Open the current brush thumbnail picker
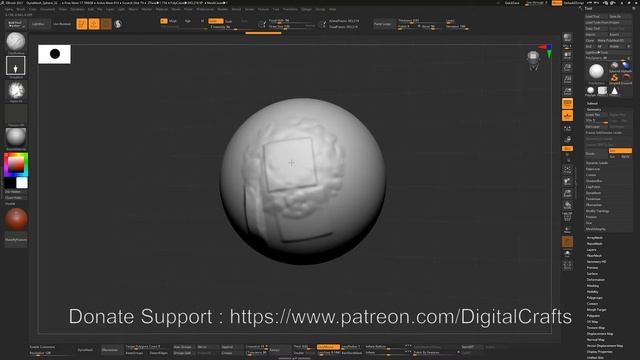 [16, 42]
